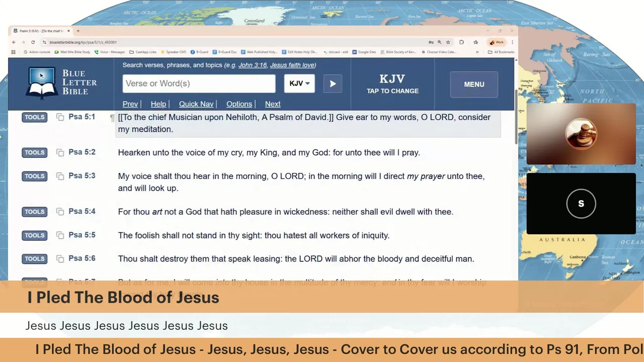Click the Psa 5:4 verse reference
Viewport: 644px width, 362px height.
82,211
